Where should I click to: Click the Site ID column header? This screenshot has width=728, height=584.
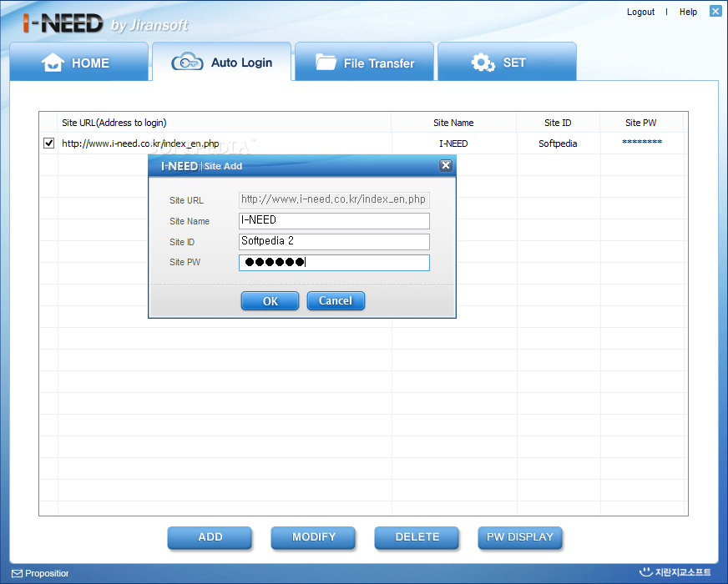coord(558,123)
